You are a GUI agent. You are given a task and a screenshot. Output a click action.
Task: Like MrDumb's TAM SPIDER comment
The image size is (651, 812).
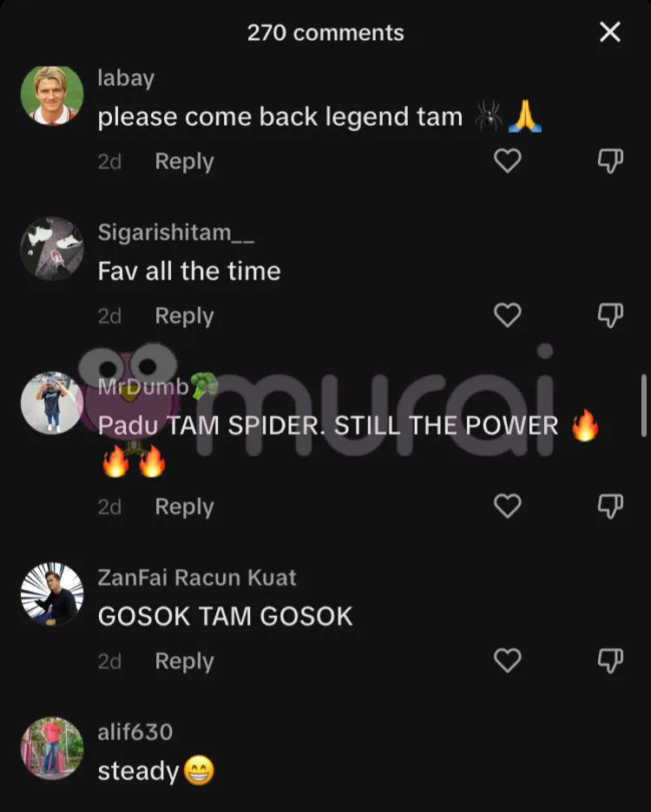[x=508, y=506]
